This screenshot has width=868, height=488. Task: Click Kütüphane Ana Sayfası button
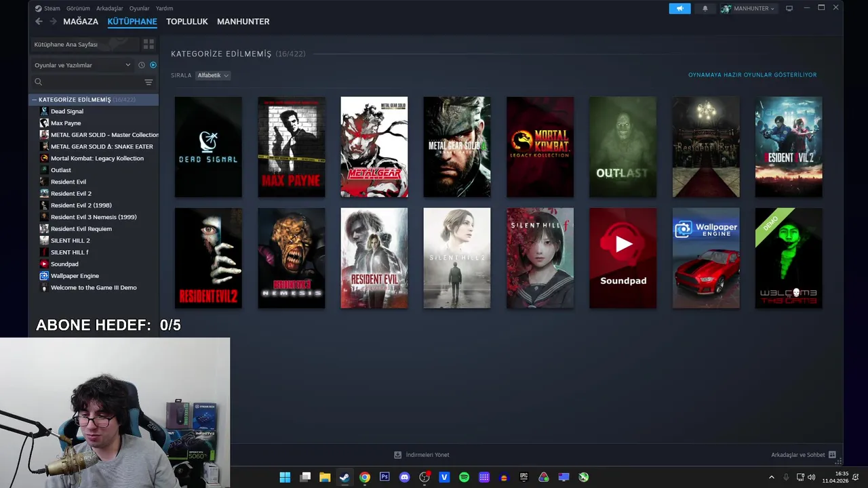coord(85,44)
